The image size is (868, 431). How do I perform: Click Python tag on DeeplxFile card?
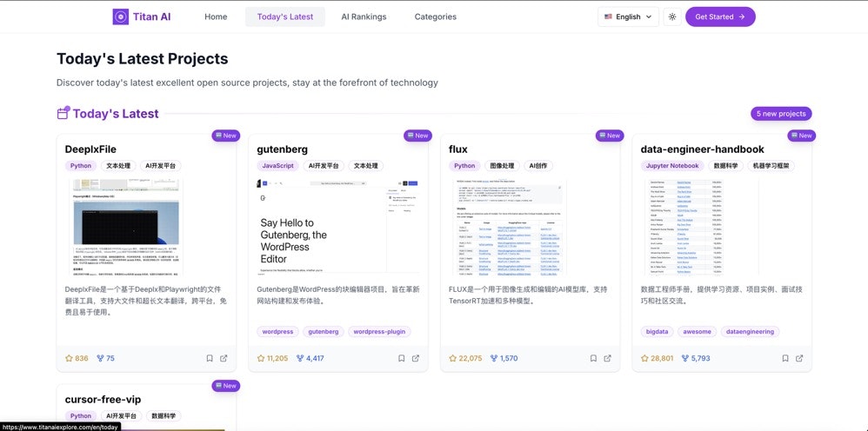pyautogui.click(x=81, y=166)
